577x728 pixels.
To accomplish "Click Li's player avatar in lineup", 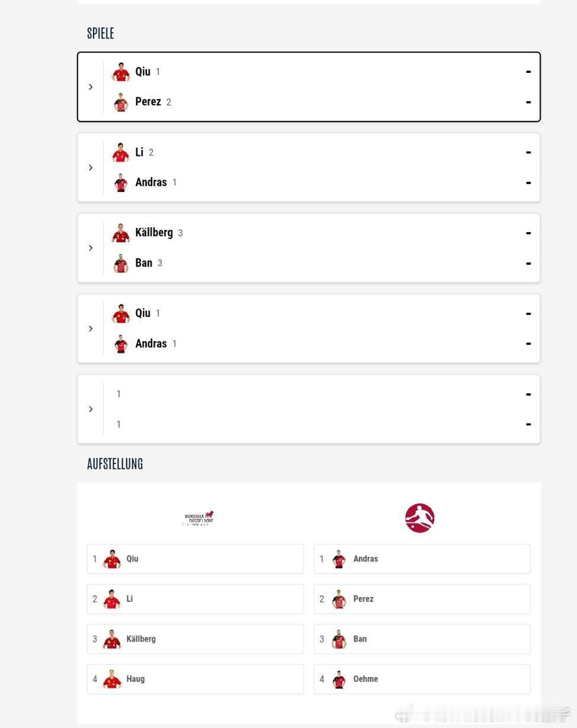I will pos(112,599).
